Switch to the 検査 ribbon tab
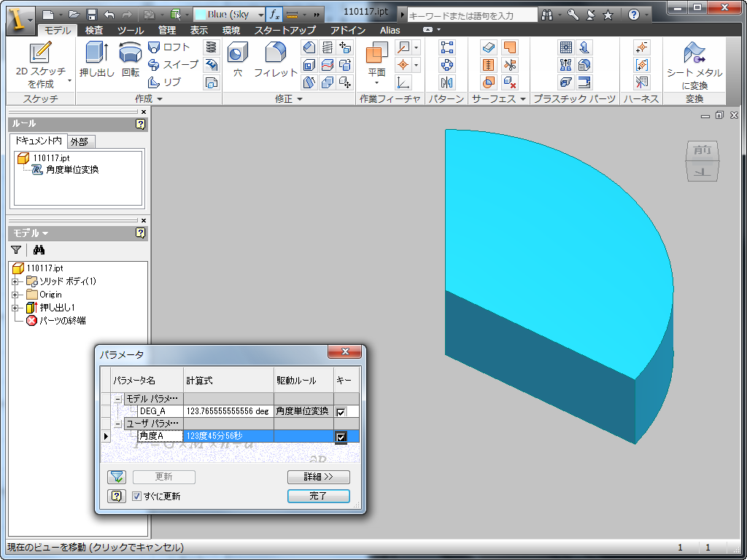Viewport: 747px width, 560px height. point(94,30)
